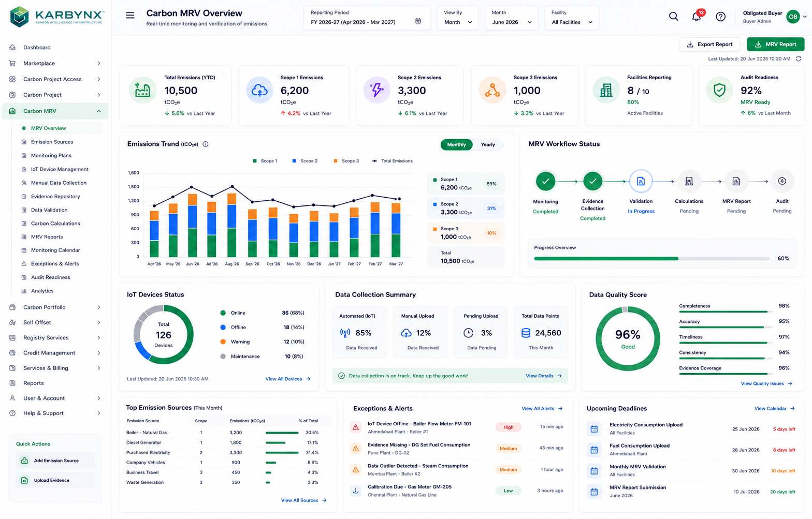Click the Pending Upload clock icon
812x519 pixels.
[468, 333]
